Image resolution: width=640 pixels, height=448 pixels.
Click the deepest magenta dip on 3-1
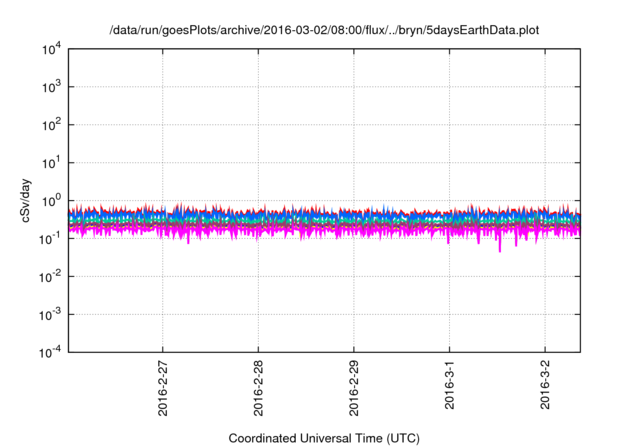point(500,250)
